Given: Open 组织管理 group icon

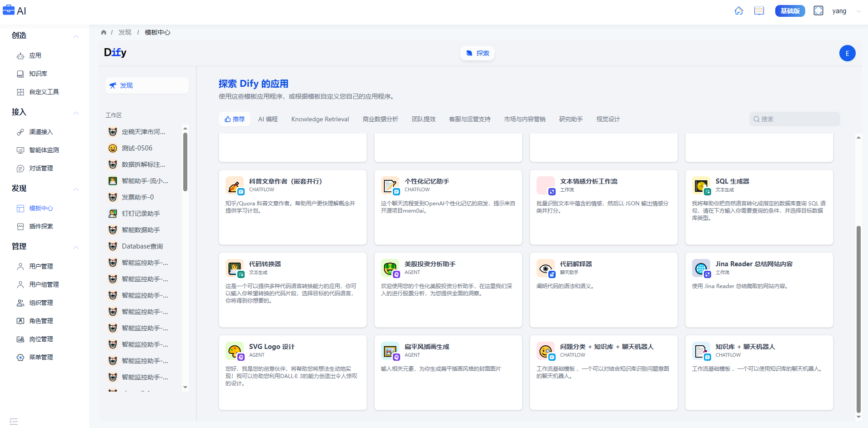Looking at the screenshot, I should 20,303.
